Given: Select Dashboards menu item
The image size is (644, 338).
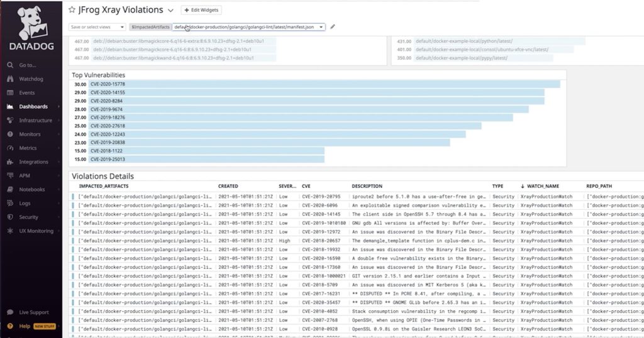Looking at the screenshot, I should (x=33, y=107).
